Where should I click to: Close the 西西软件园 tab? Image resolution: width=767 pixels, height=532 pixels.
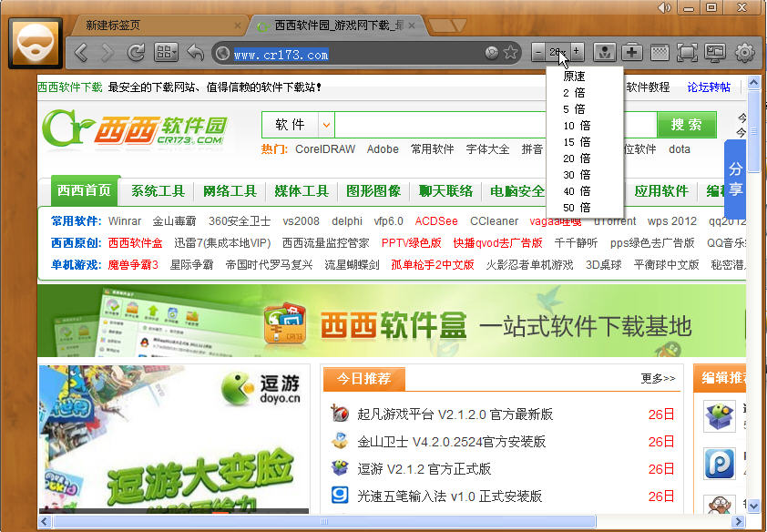tap(412, 26)
